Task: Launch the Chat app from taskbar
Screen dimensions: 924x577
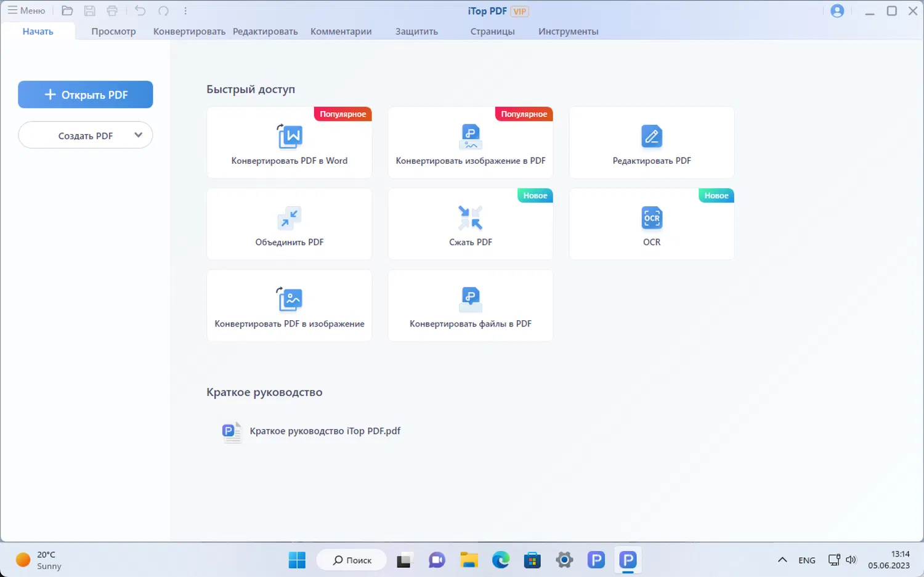Action: point(437,560)
